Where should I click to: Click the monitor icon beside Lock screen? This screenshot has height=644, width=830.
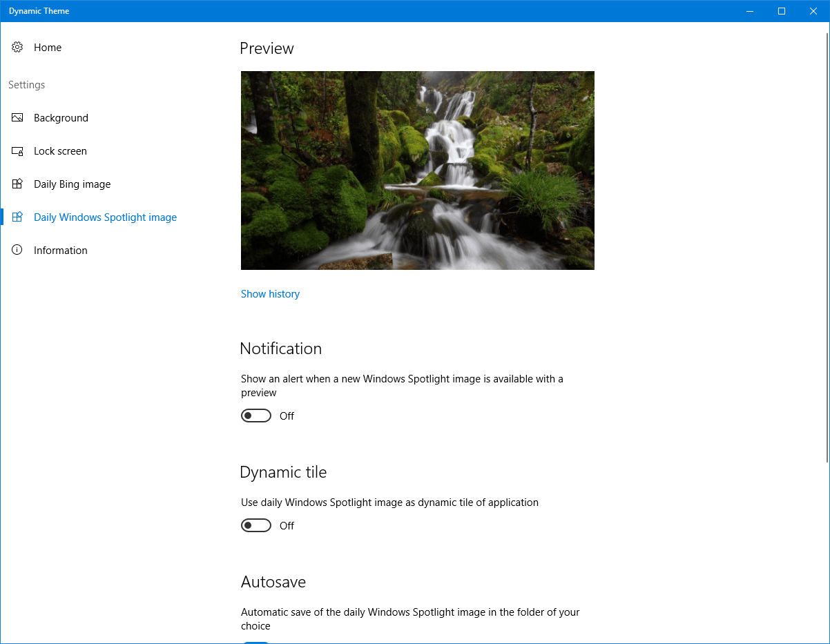pos(17,151)
